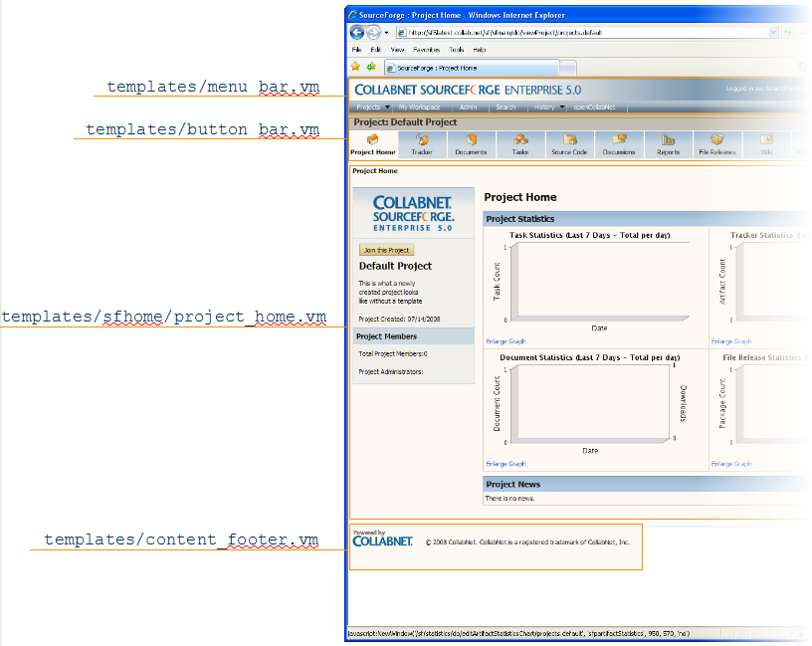Open the Favorites menu
Image resolution: width=812 pixels, height=646 pixels.
click(x=427, y=50)
